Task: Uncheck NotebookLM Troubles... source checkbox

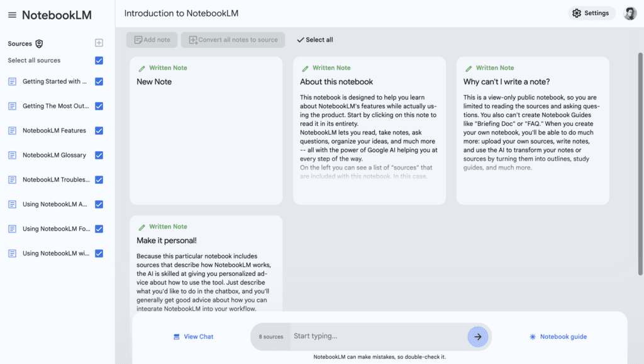Action: [99, 179]
